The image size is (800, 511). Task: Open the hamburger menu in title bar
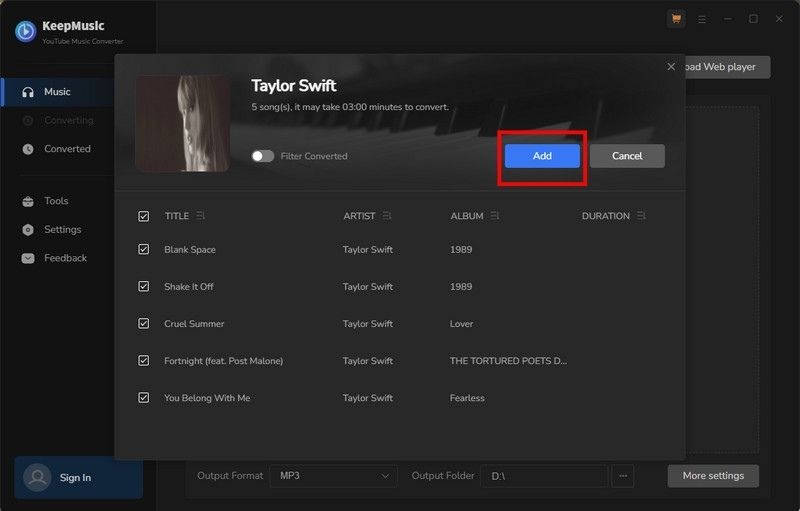click(x=702, y=19)
